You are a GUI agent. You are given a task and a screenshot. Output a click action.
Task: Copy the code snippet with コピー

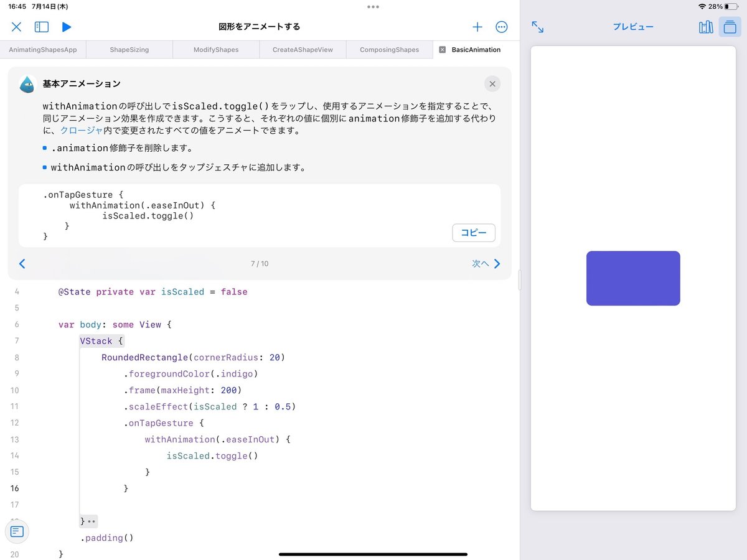pyautogui.click(x=474, y=233)
